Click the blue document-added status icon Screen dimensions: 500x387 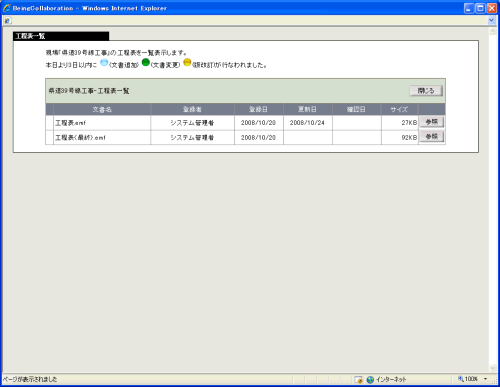(x=104, y=62)
